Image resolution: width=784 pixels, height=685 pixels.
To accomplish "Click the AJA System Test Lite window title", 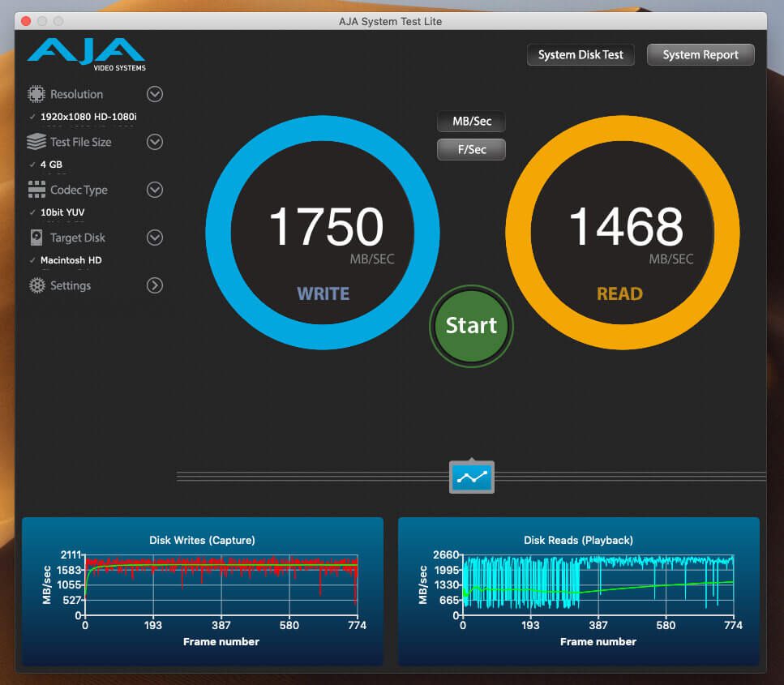I will pos(390,22).
